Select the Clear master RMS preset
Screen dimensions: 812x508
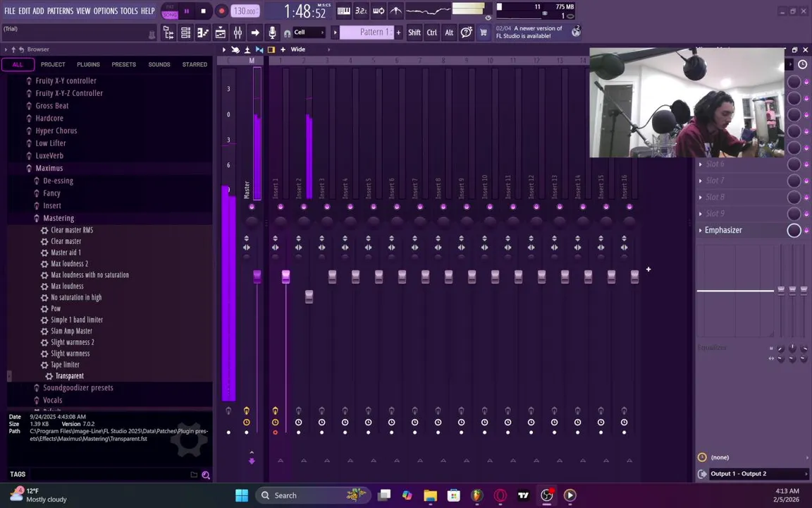pyautogui.click(x=72, y=230)
